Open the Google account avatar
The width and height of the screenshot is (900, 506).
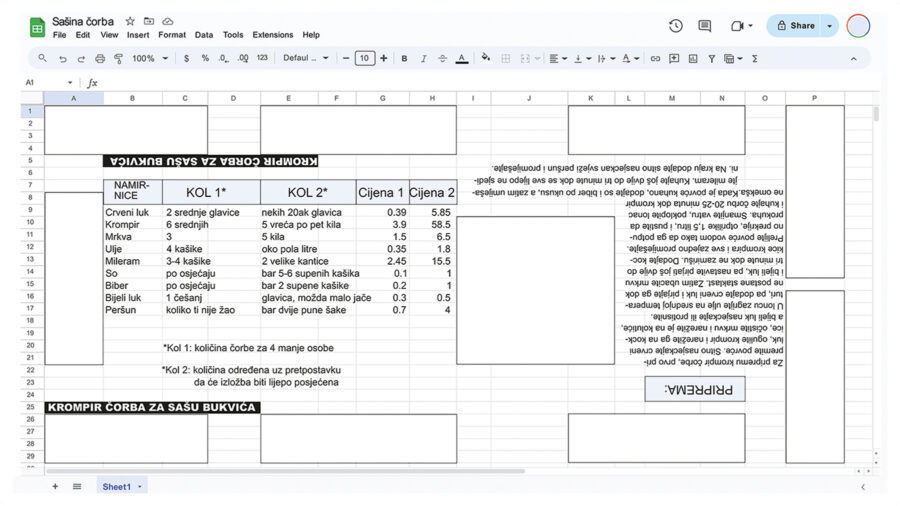click(858, 26)
